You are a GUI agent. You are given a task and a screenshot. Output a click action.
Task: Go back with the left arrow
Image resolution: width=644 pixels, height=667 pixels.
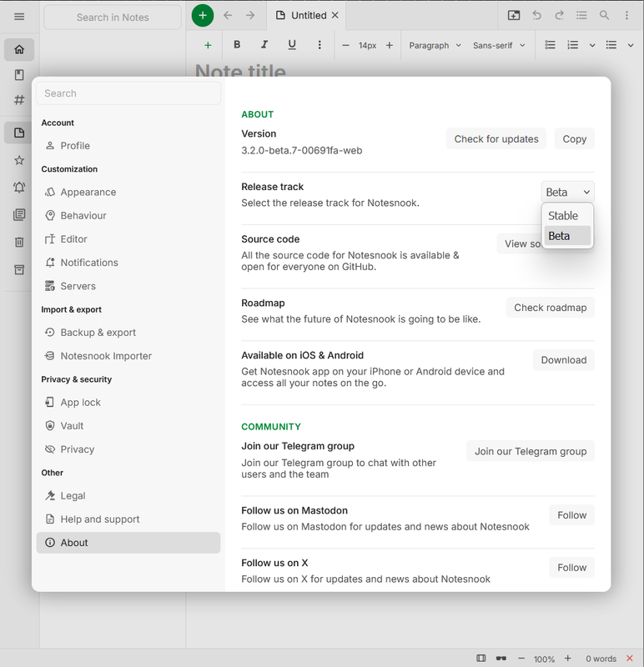228,16
